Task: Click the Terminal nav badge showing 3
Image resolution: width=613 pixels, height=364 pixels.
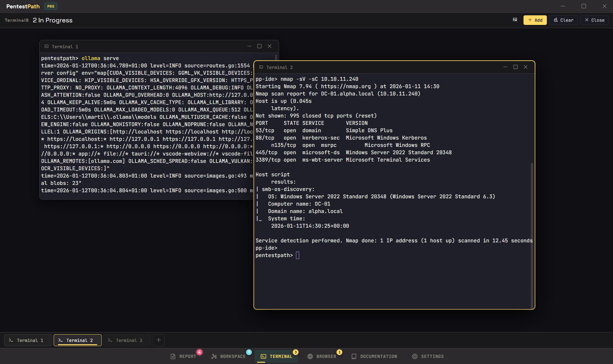Action: (x=296, y=352)
